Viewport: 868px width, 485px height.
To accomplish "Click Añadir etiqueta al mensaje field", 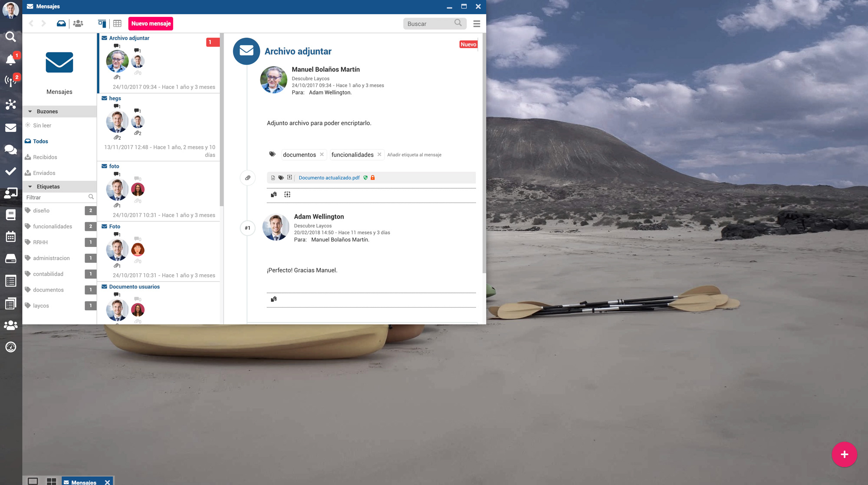I will coord(414,155).
